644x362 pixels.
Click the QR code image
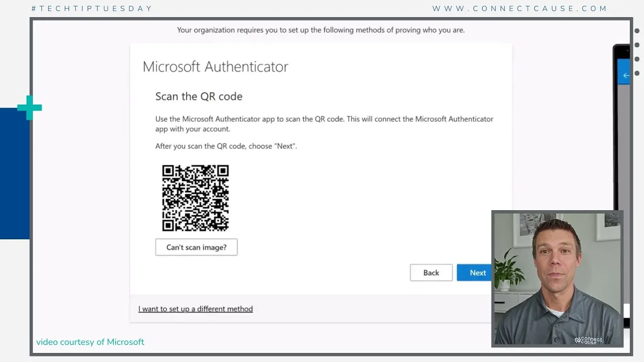pos(195,198)
